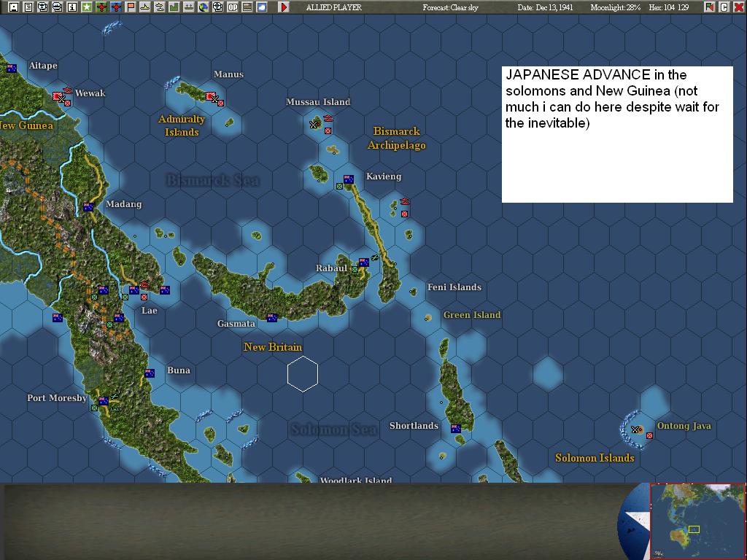Click the green star toolbar icon
This screenshot has height=560, width=747.
point(87,7)
